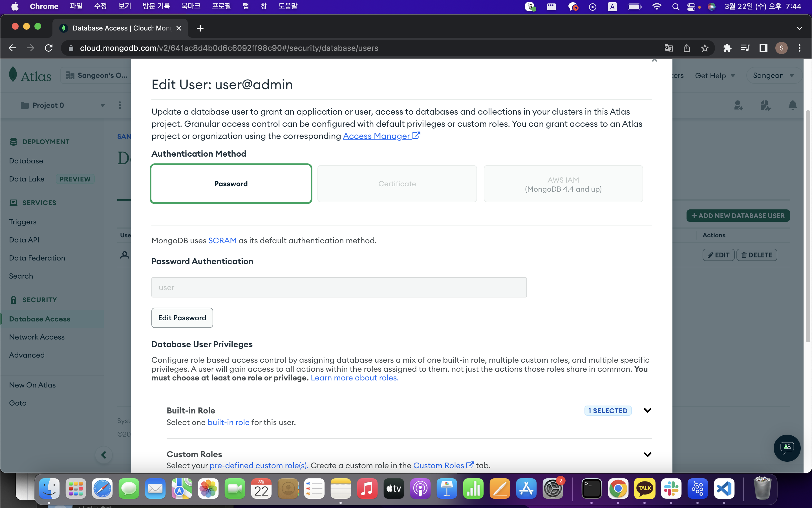The height and width of the screenshot is (508, 812).
Task: Open Triggers in sidebar
Action: pyautogui.click(x=23, y=222)
